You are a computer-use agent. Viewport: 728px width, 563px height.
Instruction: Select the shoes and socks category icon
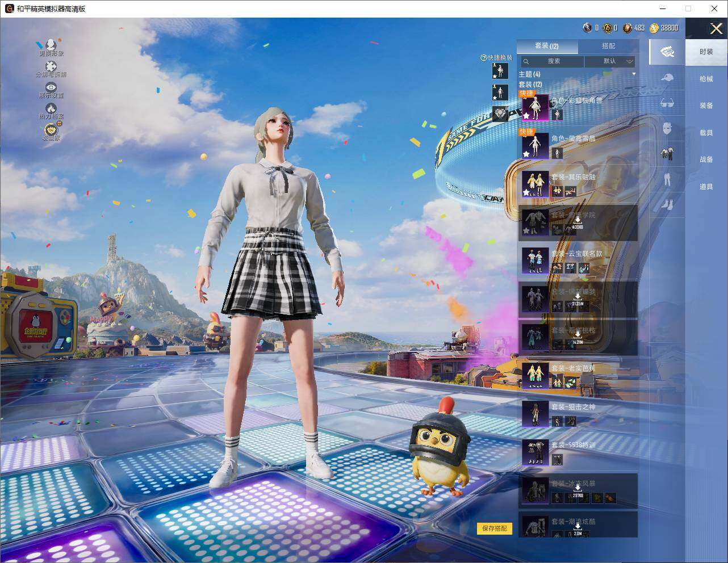667,204
